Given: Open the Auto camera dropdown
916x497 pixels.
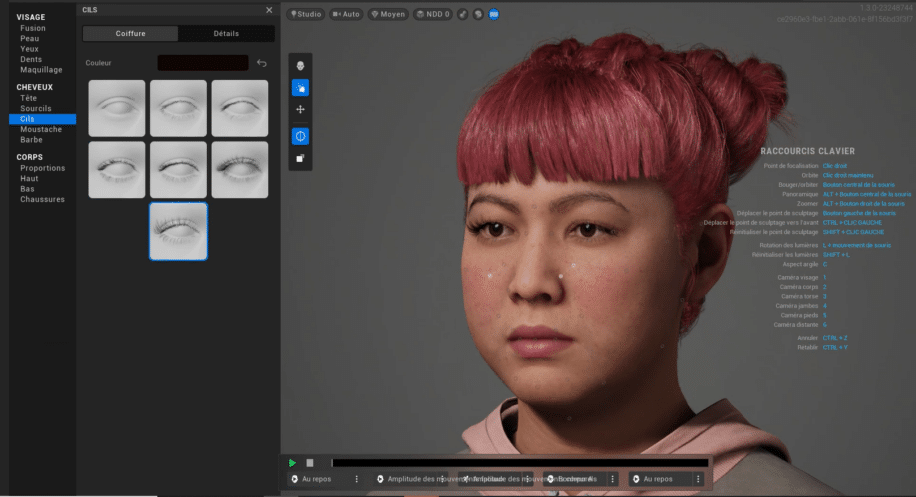Looking at the screenshot, I should (x=346, y=14).
